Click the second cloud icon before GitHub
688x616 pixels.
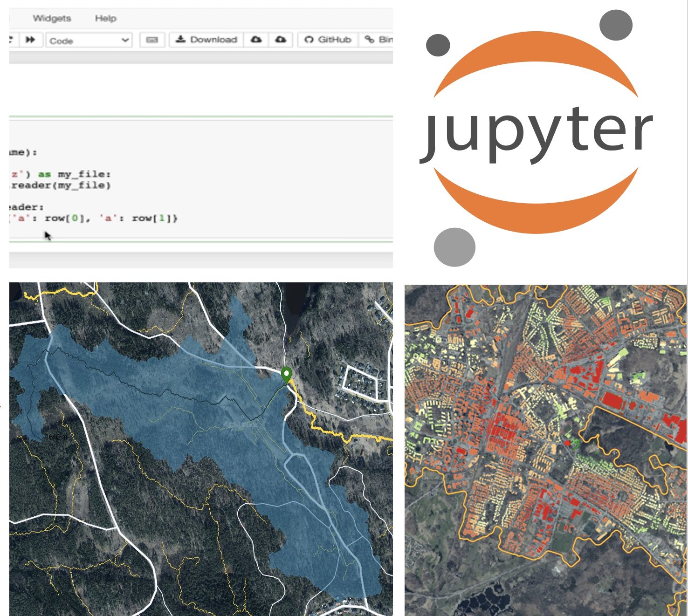(x=281, y=40)
